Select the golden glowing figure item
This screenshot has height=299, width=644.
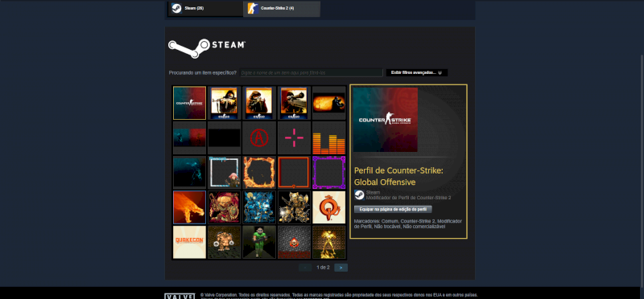point(329,242)
